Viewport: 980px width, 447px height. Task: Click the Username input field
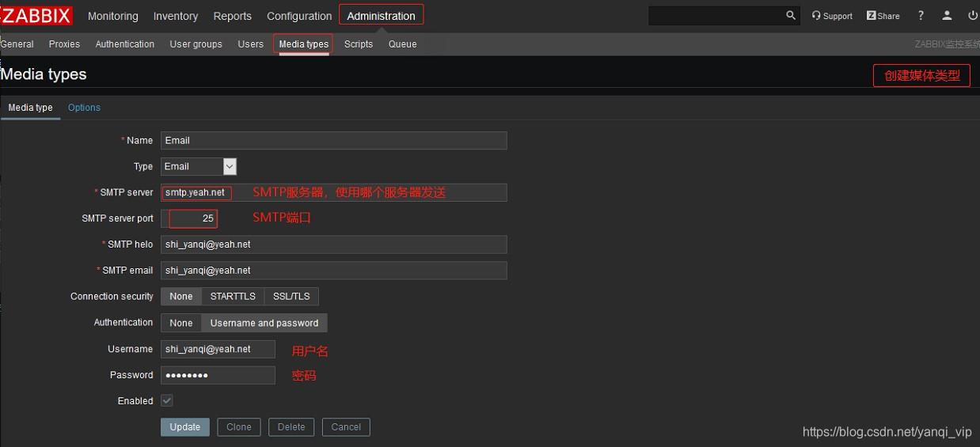coord(218,349)
